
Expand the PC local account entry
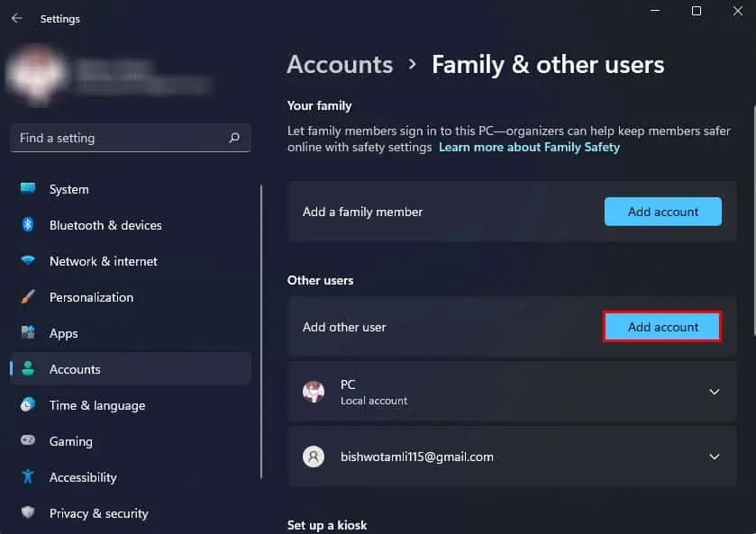click(x=714, y=392)
